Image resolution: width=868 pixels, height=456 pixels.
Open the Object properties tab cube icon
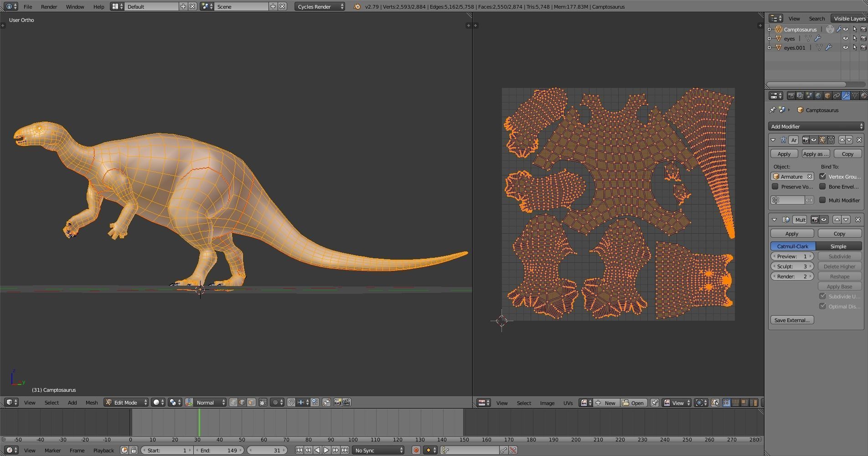827,96
